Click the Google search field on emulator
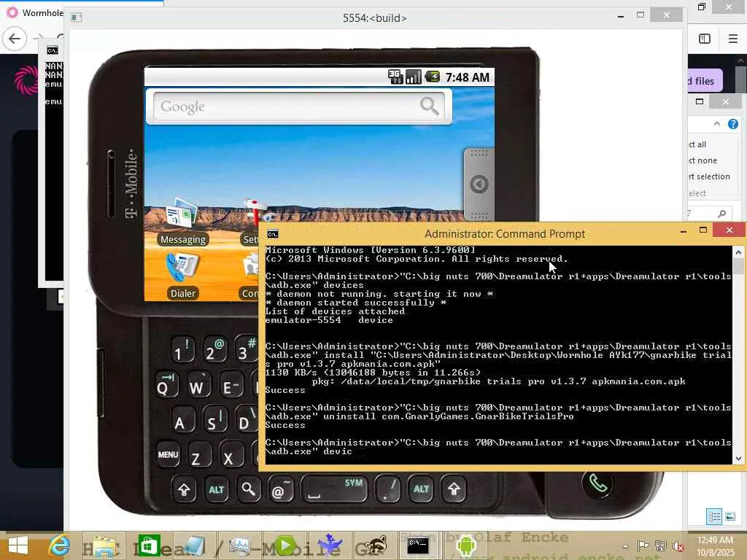This screenshot has width=747, height=560. (x=298, y=106)
